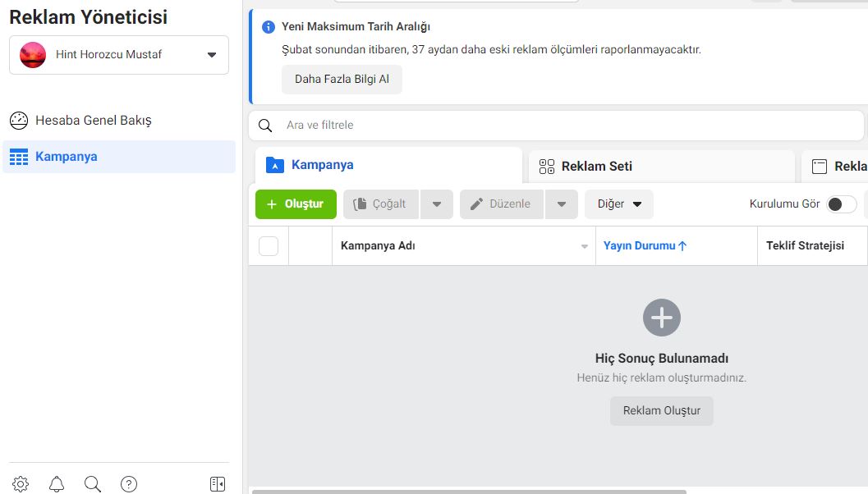The height and width of the screenshot is (494, 868).
Task: Click the Kampanya tab folder icon
Action: tap(274, 165)
